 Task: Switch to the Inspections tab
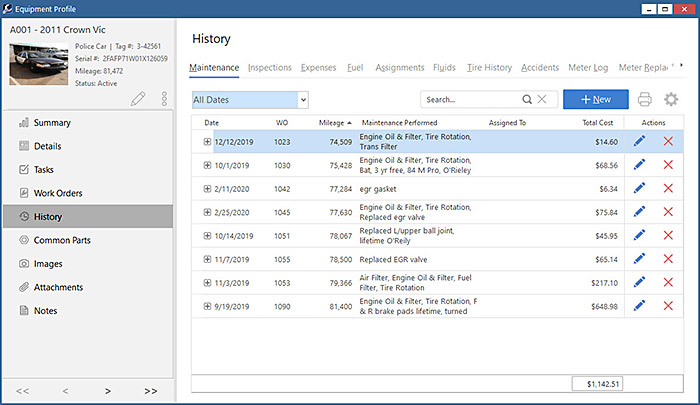pyautogui.click(x=270, y=67)
